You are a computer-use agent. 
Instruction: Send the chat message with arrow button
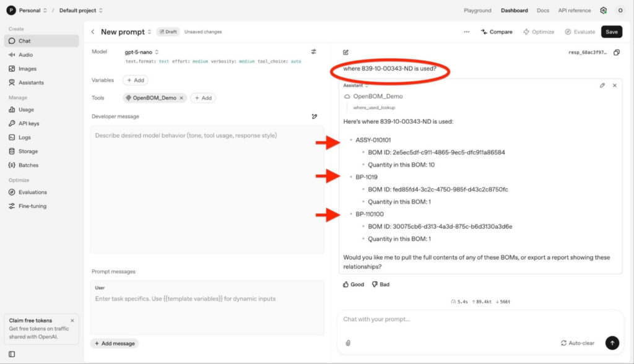(612, 344)
